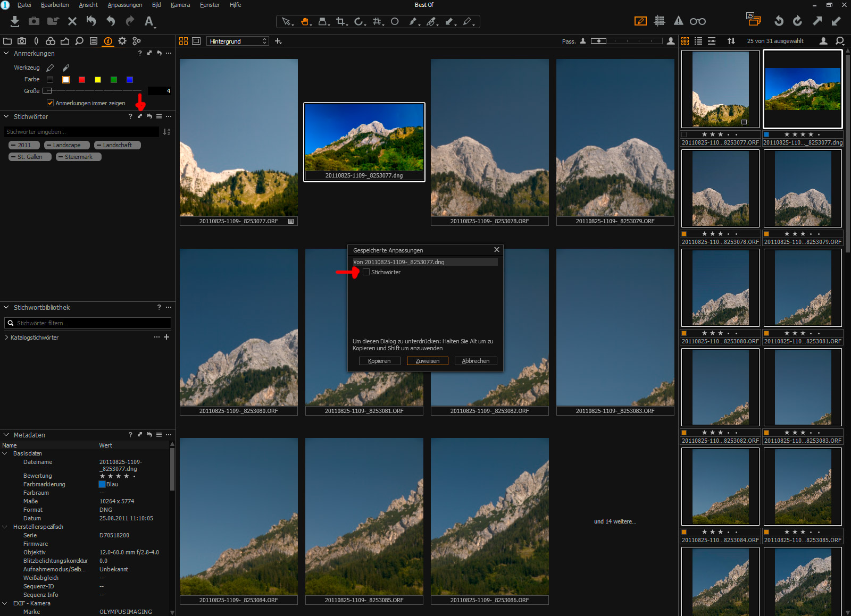Open the Bearbeiten menu
This screenshot has width=851, height=616.
(x=55, y=5)
